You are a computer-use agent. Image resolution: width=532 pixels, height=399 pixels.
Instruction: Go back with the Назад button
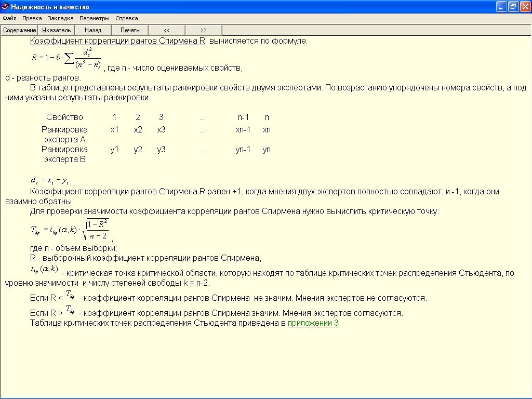(93, 30)
